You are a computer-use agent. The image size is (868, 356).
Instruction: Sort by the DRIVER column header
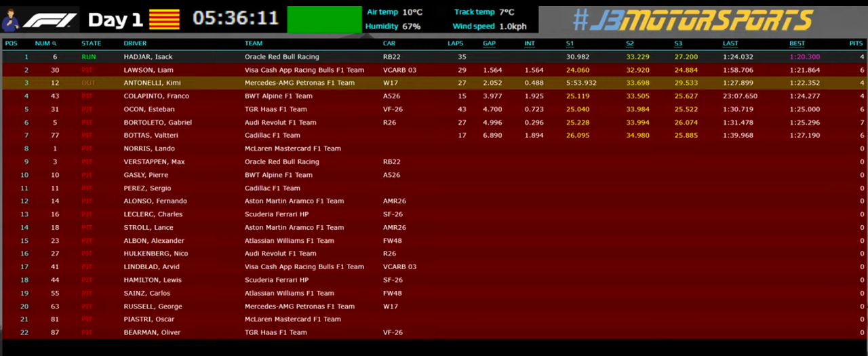coord(135,43)
